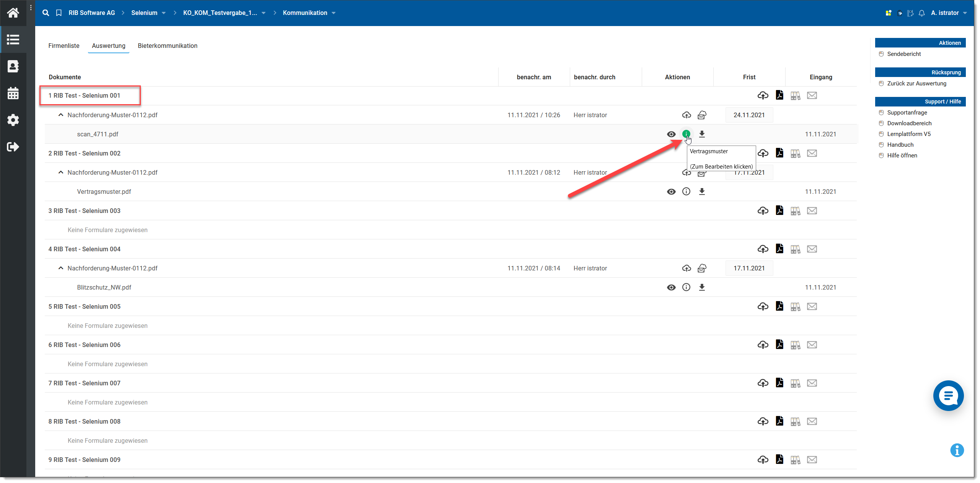Screen dimensions: 980x483
Task: View scan_4711.pdf with eye icon
Action: pos(671,134)
